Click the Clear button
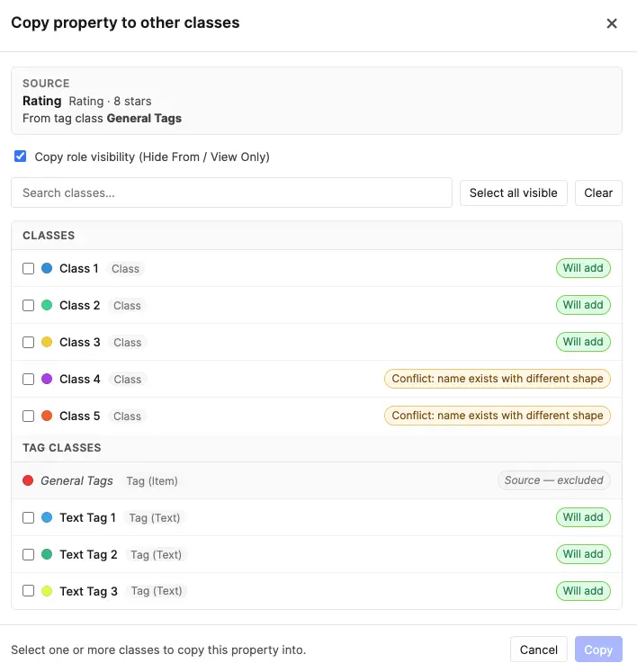 (598, 193)
